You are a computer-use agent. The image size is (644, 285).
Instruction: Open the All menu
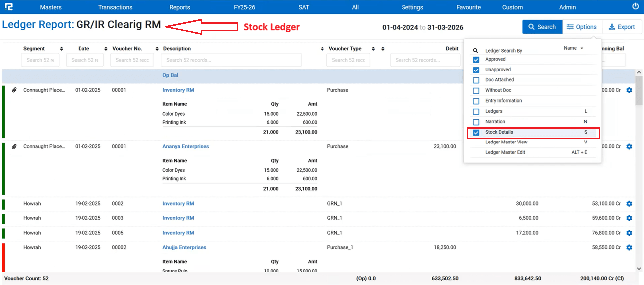355,7
